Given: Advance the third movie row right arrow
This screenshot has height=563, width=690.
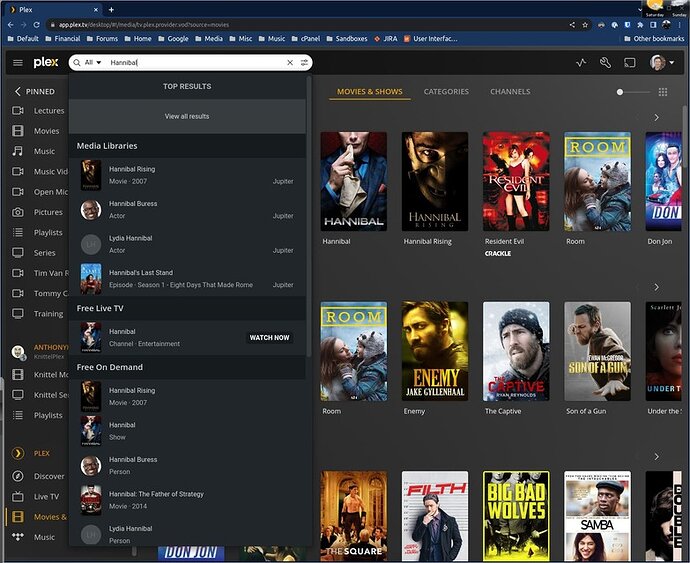Looking at the screenshot, I should pyautogui.click(x=656, y=456).
